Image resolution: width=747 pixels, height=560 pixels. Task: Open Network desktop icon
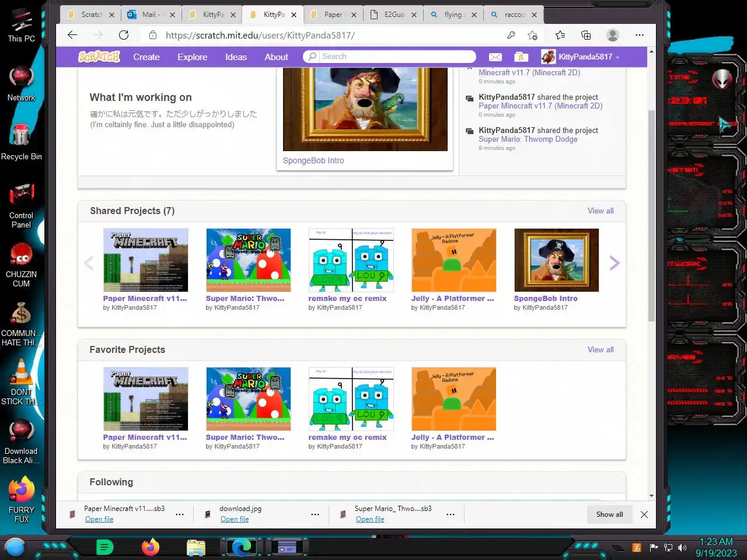pos(22,84)
